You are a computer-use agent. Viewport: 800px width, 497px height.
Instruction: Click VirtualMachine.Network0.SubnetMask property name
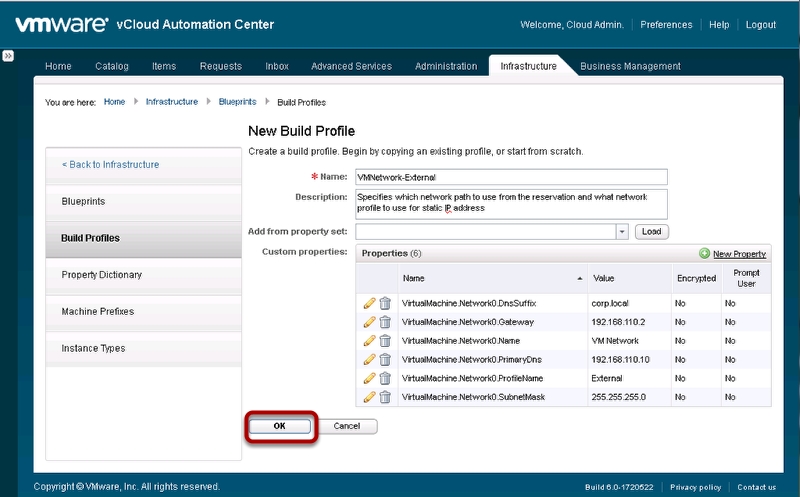pos(473,397)
